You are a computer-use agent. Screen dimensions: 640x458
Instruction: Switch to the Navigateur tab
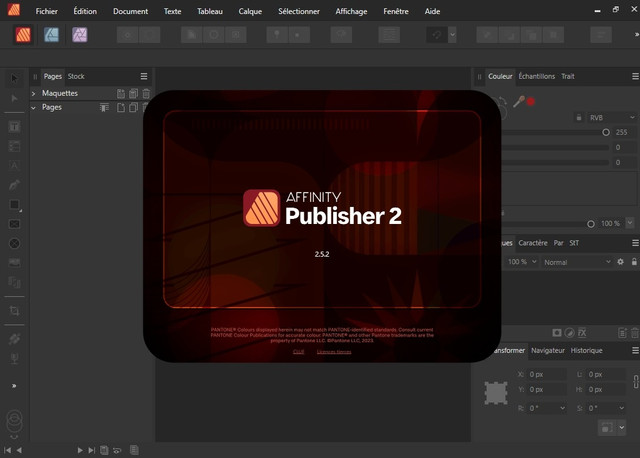547,351
